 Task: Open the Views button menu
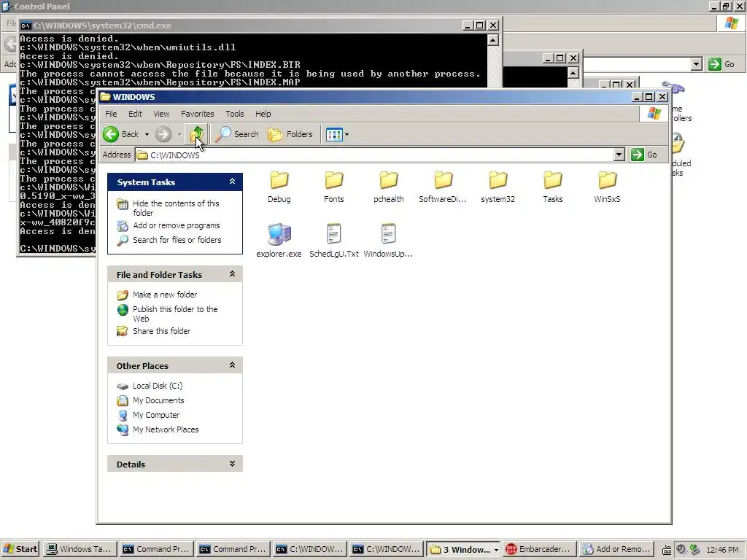[x=337, y=134]
